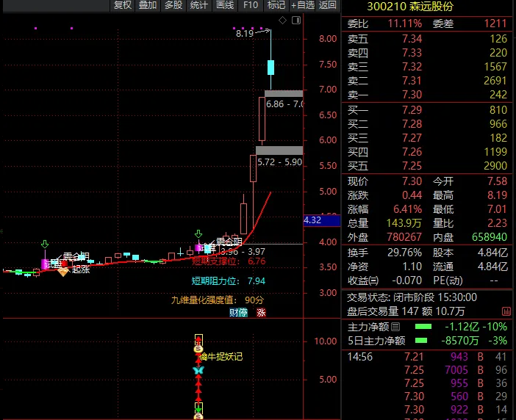Open the 主力净额 detail list icon
Viewport: 516px width, 420px height.
396,326
